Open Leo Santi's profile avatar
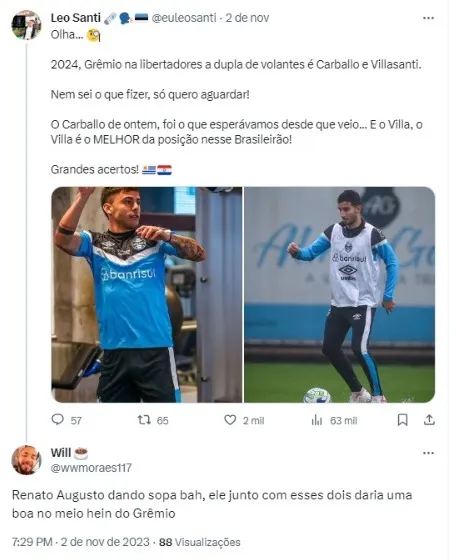This screenshot has height=560, width=456. point(26,25)
